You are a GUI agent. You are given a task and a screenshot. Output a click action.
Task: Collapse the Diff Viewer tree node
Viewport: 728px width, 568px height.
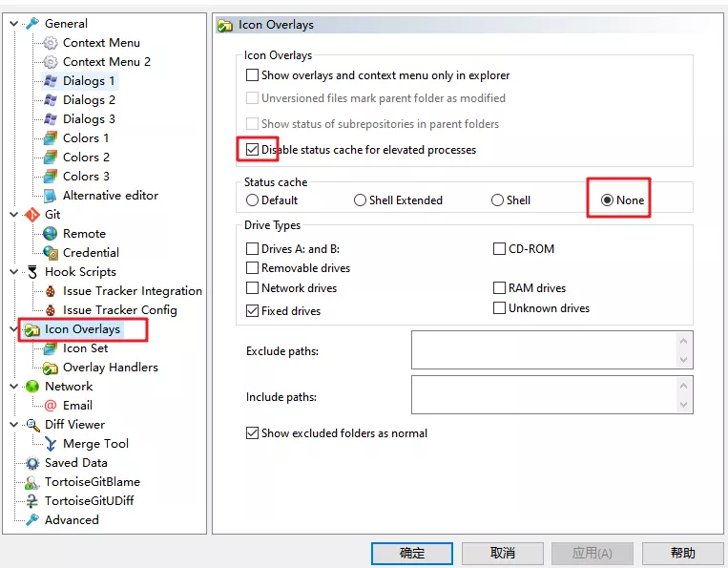click(14, 425)
